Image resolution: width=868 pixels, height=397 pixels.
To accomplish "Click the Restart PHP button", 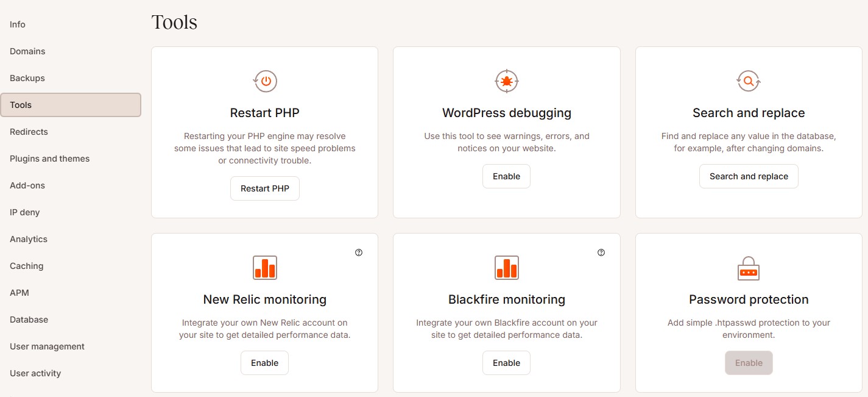I will (x=265, y=188).
